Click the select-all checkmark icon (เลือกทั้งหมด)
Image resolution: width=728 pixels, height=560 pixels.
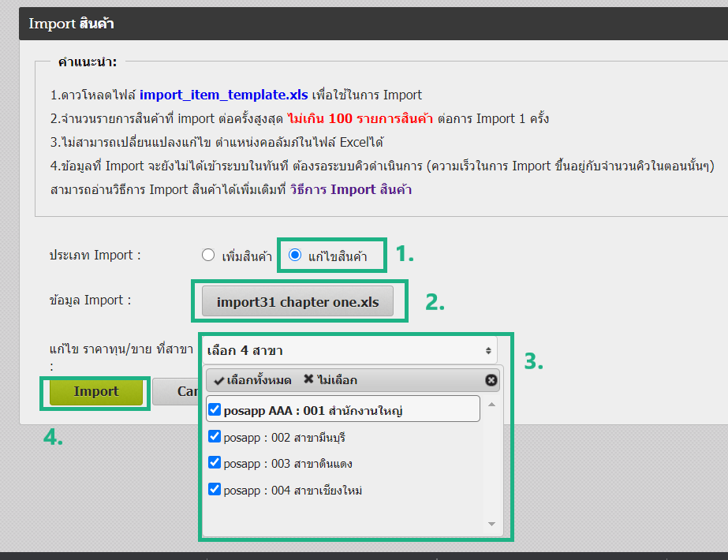pos(218,380)
